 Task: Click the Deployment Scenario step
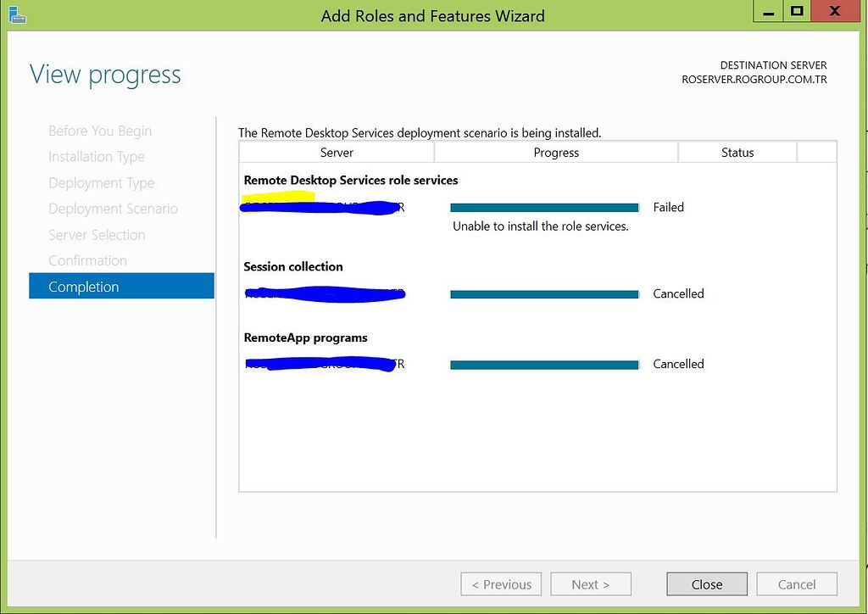pyautogui.click(x=113, y=209)
